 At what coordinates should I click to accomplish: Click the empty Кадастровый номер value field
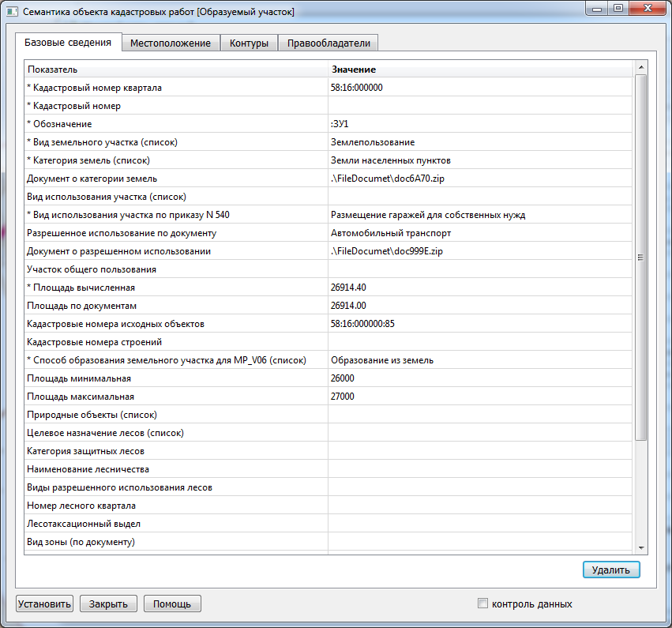(480, 106)
